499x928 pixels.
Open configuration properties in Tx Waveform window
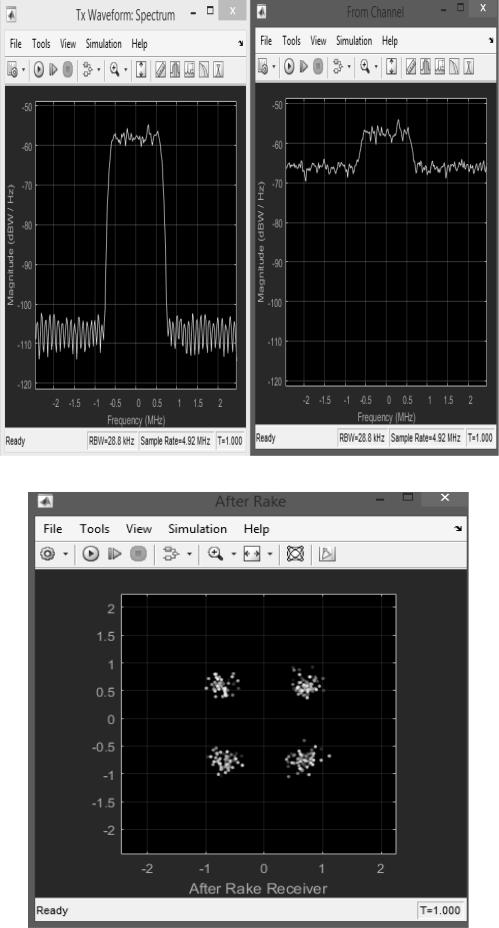(x=12, y=69)
